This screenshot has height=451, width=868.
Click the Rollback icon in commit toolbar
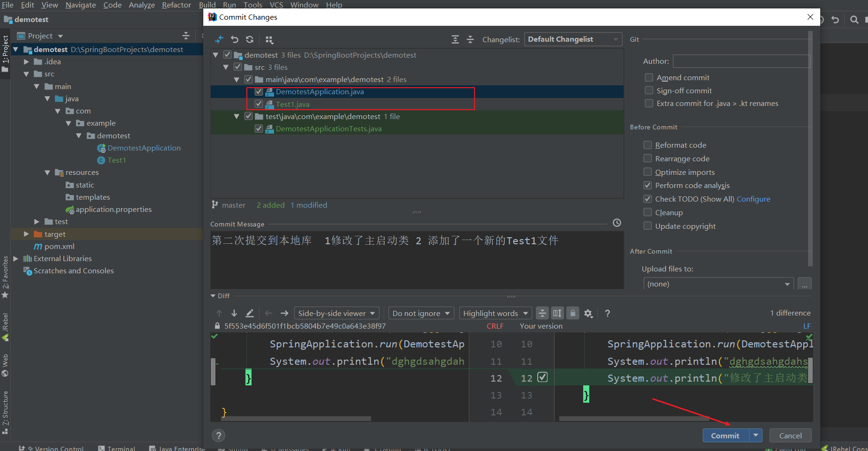coord(235,39)
